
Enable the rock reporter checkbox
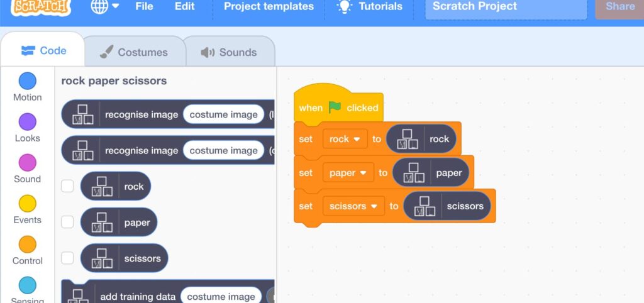(x=67, y=186)
